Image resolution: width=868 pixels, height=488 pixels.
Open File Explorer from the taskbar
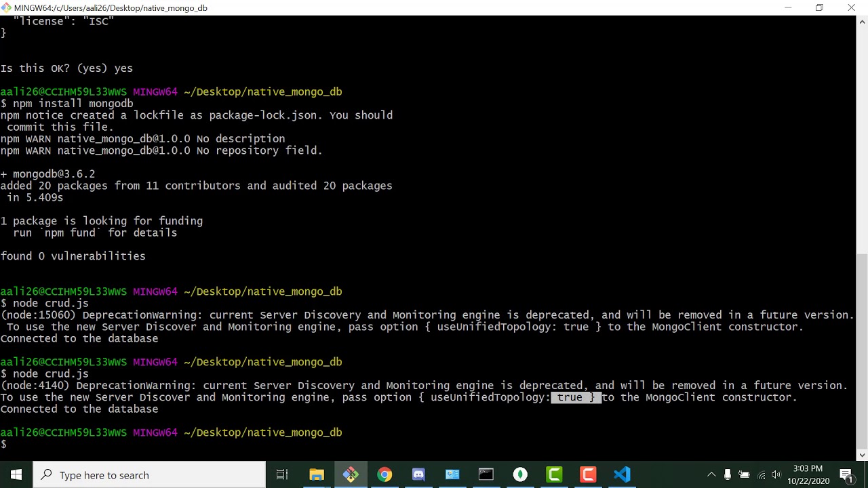click(317, 474)
